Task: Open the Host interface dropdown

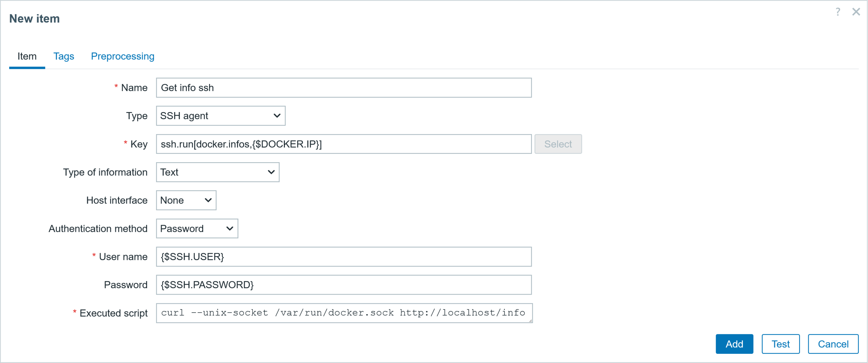Action: 186,200
